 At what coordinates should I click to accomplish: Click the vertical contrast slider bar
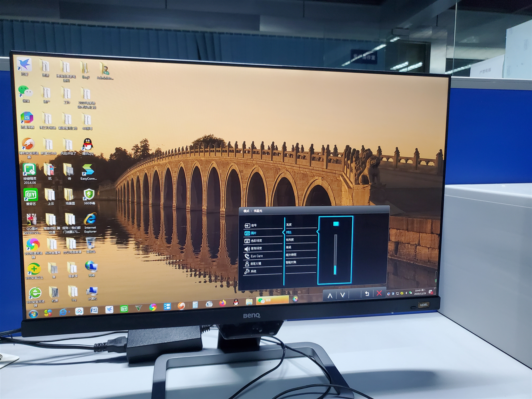pyautogui.click(x=335, y=254)
